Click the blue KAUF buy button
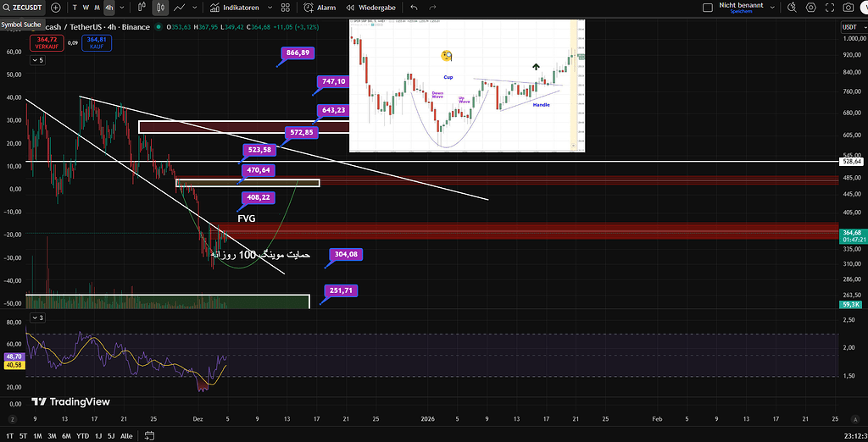868x442 pixels. pos(96,42)
